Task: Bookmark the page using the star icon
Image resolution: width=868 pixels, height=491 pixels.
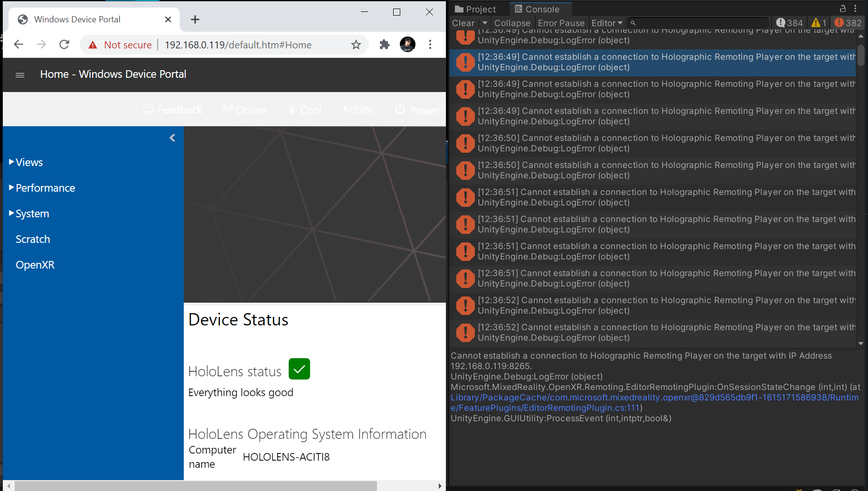Action: click(356, 44)
